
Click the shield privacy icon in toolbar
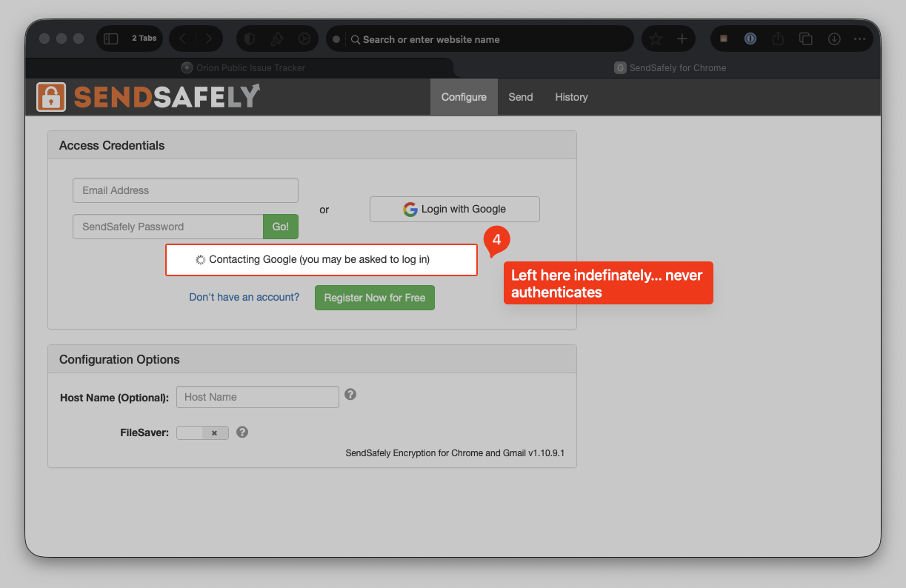pos(250,39)
